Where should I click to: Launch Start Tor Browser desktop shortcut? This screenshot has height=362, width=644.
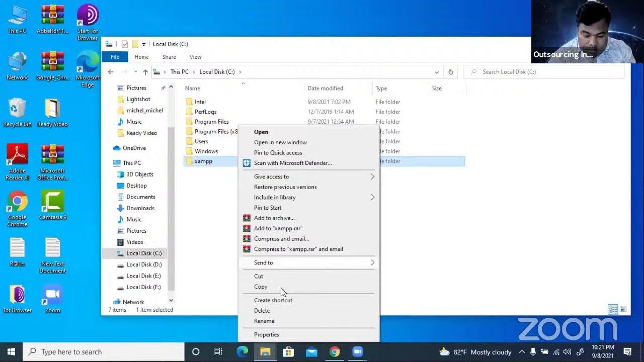tap(88, 22)
